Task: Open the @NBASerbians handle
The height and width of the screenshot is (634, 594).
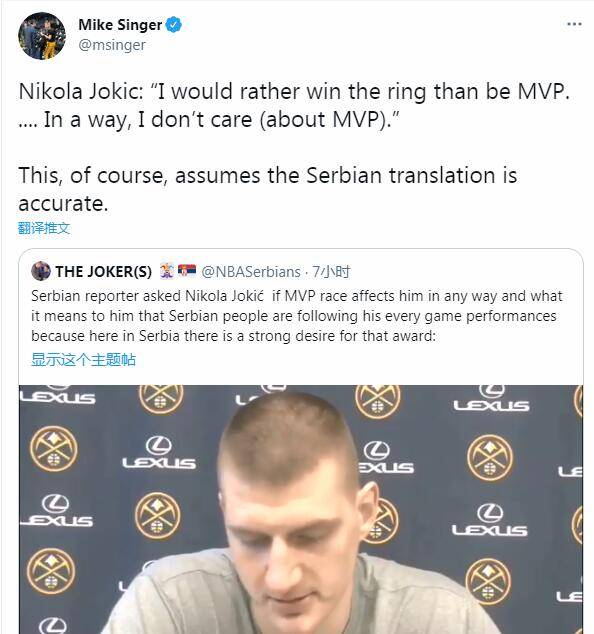Action: (x=251, y=272)
